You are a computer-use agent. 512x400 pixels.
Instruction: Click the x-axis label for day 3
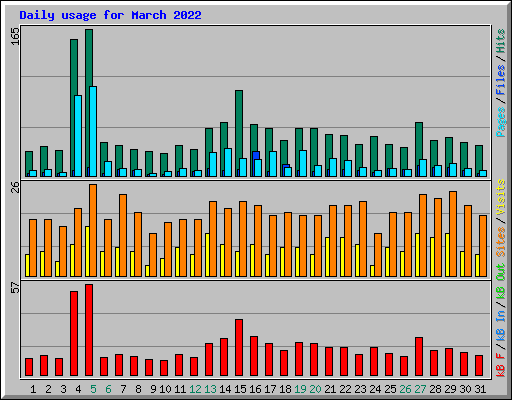click(x=63, y=389)
